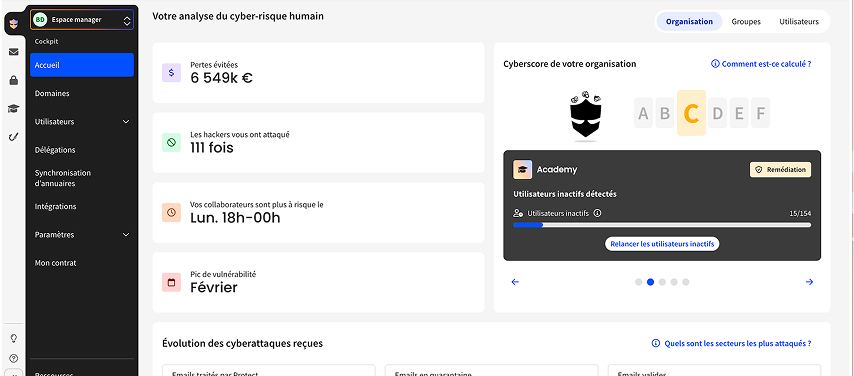Click the help question mark sidebar icon

(x=14, y=358)
